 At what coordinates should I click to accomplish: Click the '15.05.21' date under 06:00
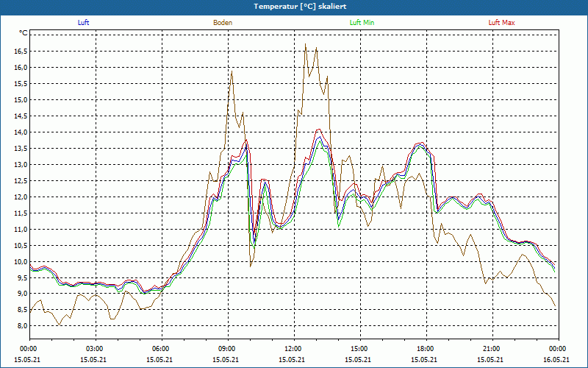tap(159, 359)
